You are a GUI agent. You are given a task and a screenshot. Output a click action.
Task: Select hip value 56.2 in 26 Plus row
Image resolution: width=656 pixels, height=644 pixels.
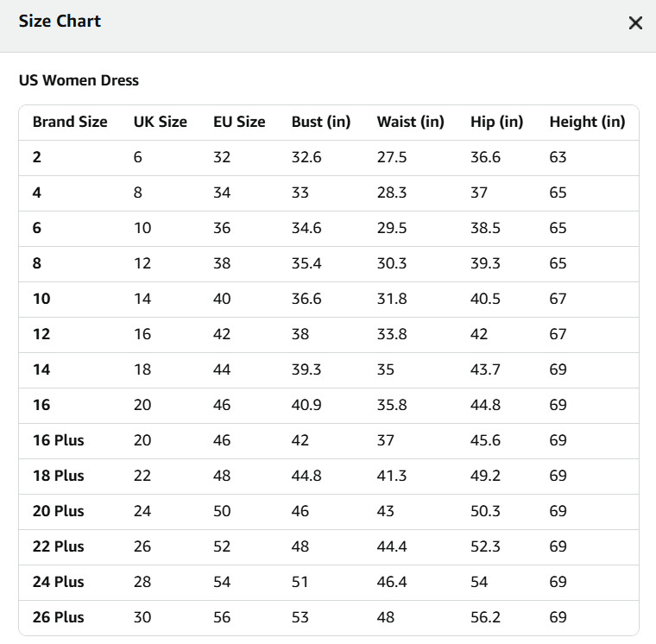coord(485,617)
